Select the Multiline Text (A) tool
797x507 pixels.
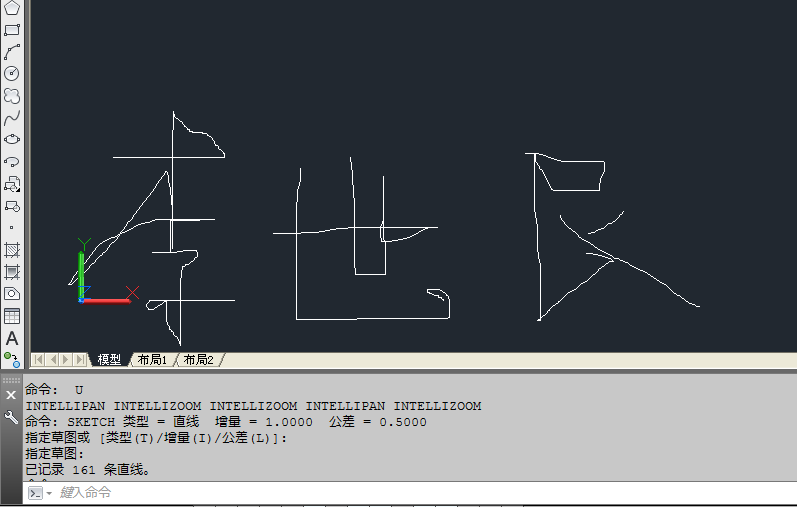[12, 338]
